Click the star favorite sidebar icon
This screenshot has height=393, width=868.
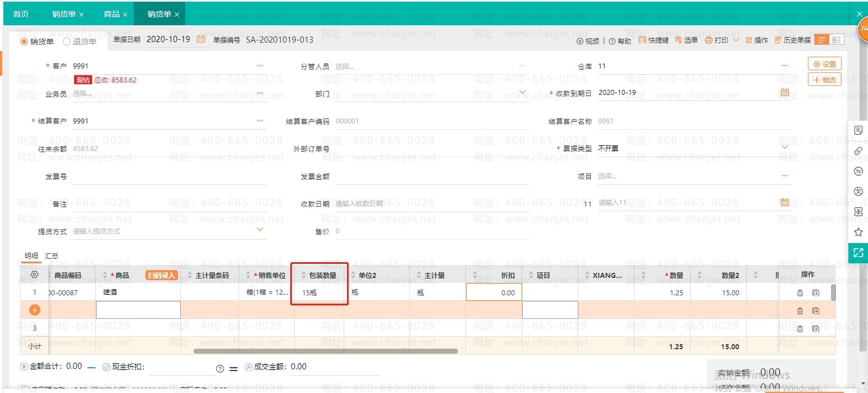point(858,232)
